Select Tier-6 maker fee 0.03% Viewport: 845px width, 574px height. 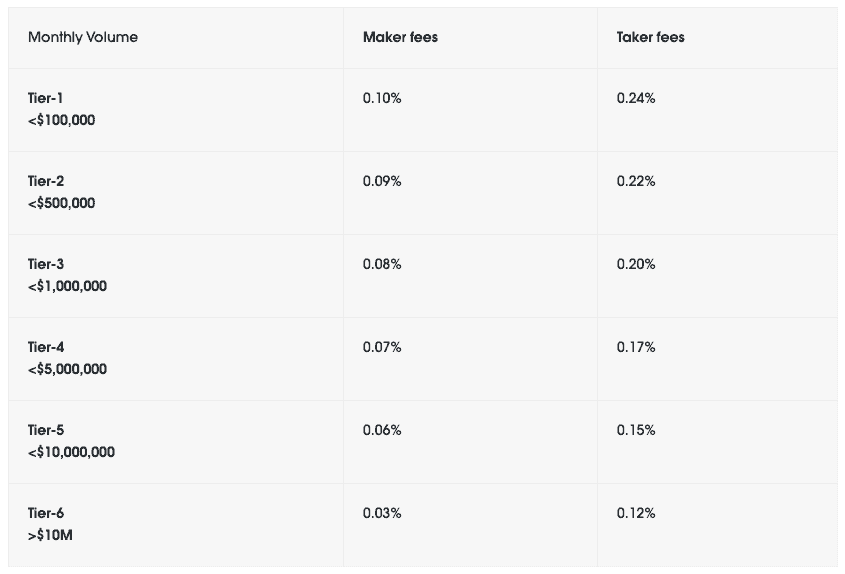(x=382, y=513)
